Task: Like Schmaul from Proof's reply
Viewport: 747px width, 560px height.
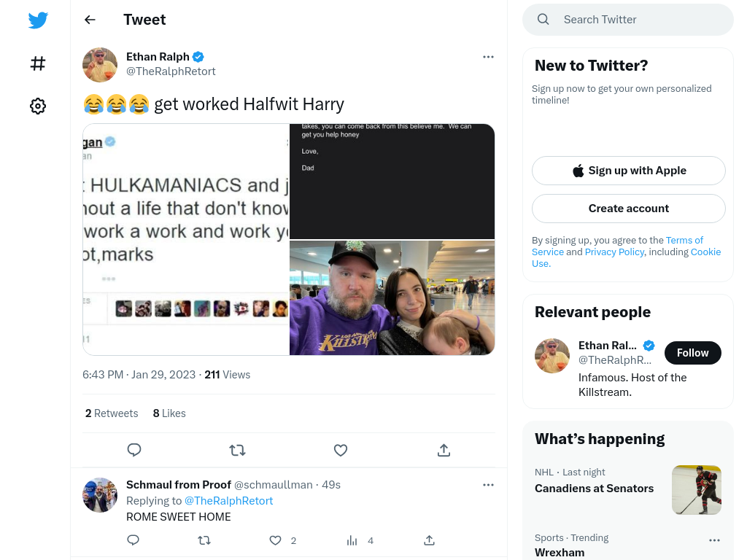Action: pyautogui.click(x=275, y=540)
